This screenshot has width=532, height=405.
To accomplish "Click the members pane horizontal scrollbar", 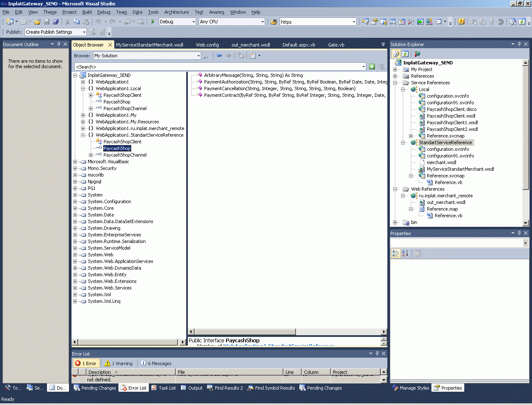I will [288, 331].
